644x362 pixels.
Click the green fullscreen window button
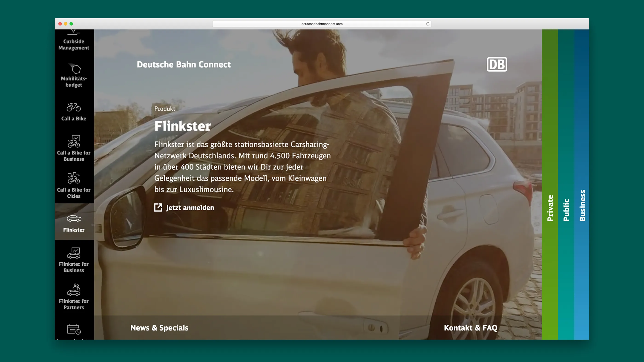tap(71, 24)
